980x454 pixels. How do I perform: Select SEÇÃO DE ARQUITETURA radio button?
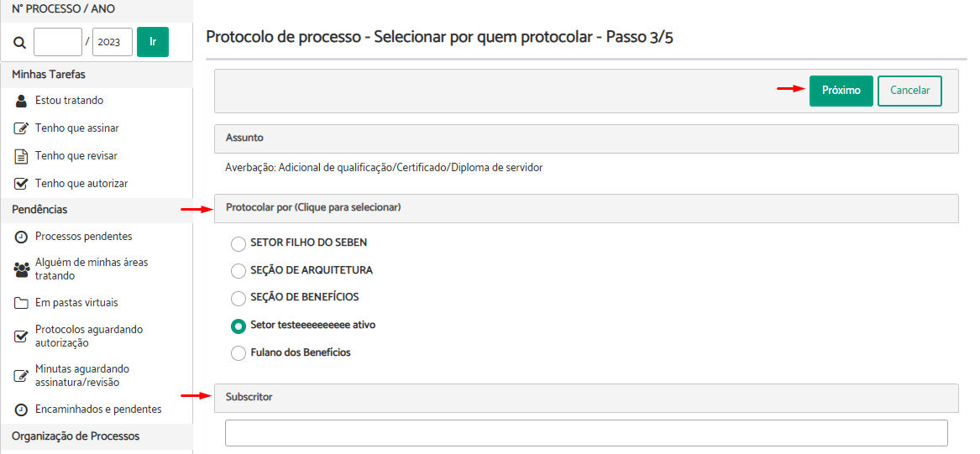tap(238, 271)
